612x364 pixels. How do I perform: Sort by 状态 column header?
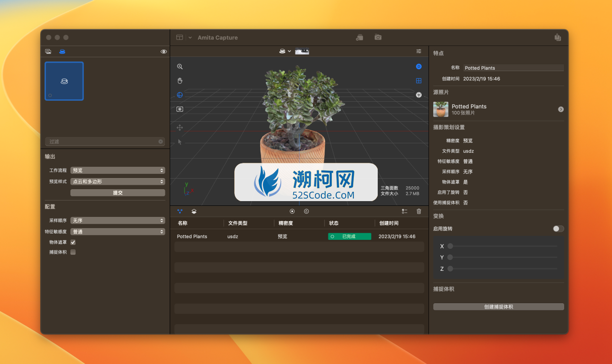pyautogui.click(x=334, y=223)
